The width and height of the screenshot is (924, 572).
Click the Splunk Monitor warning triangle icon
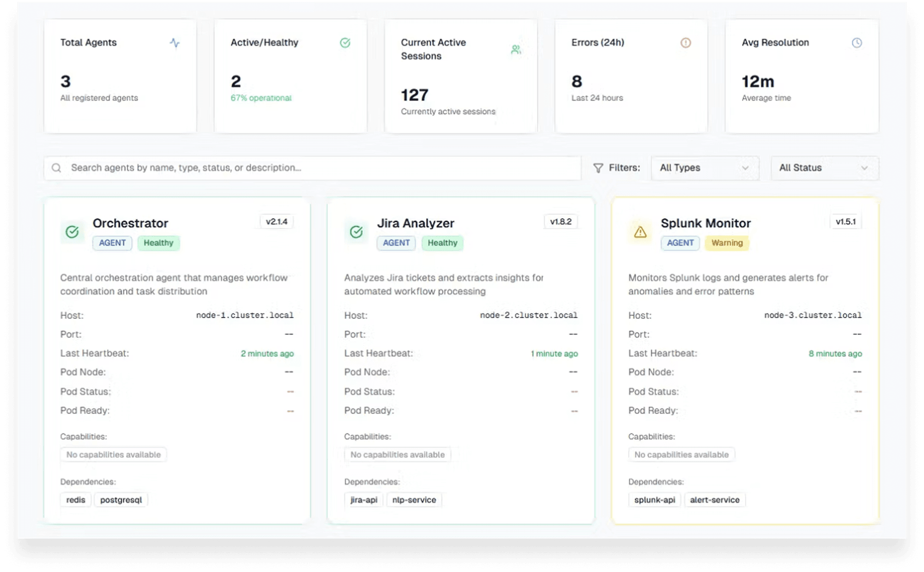click(x=640, y=232)
